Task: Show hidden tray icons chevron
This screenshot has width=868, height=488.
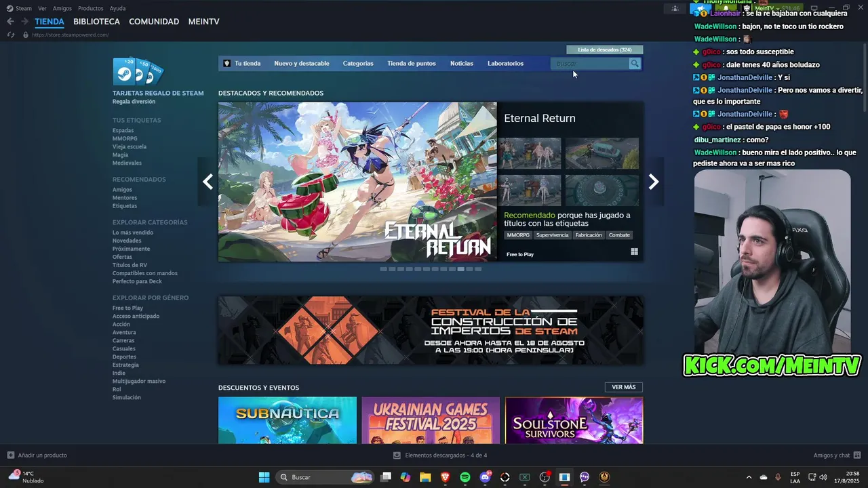Action: click(749, 477)
